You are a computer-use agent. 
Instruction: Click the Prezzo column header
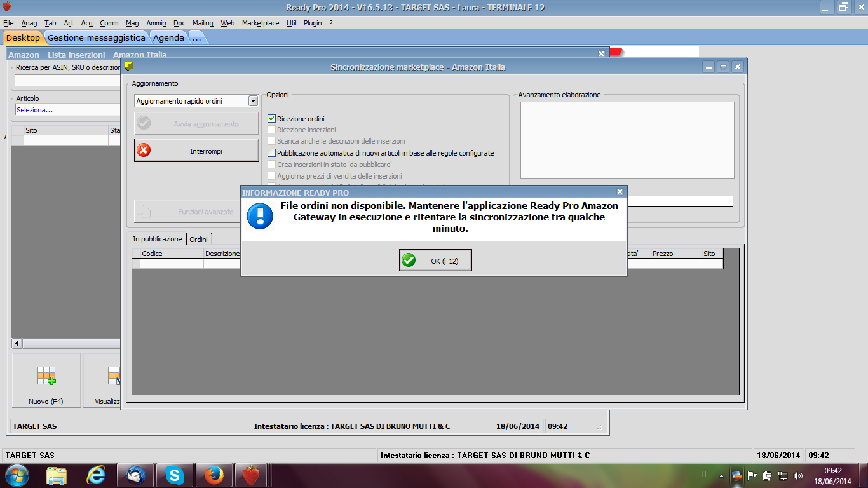click(676, 254)
